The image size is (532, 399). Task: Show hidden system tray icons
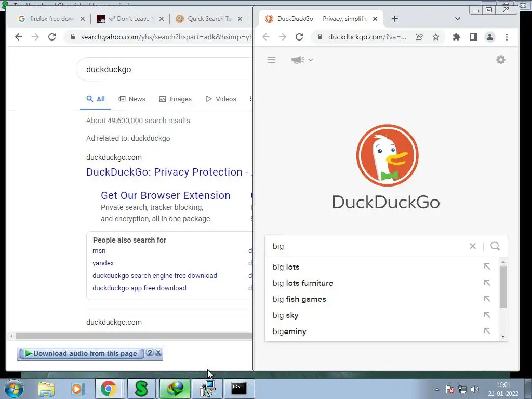437,389
